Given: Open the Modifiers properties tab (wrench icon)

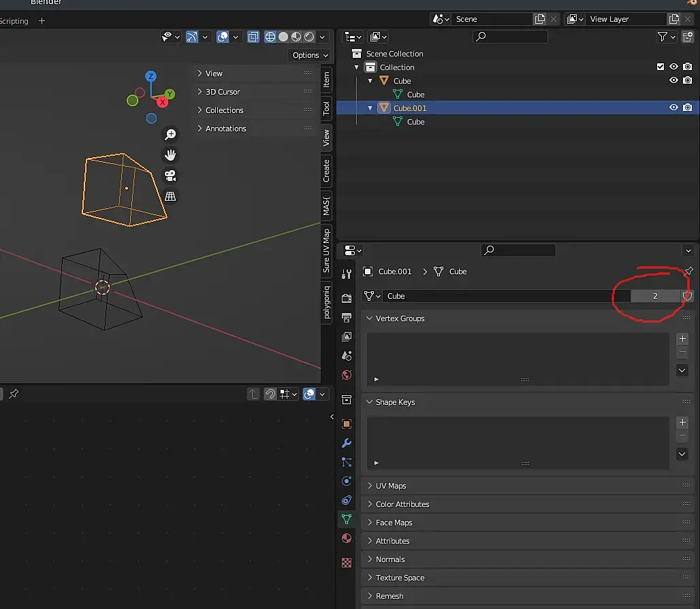Looking at the screenshot, I should coord(347,443).
